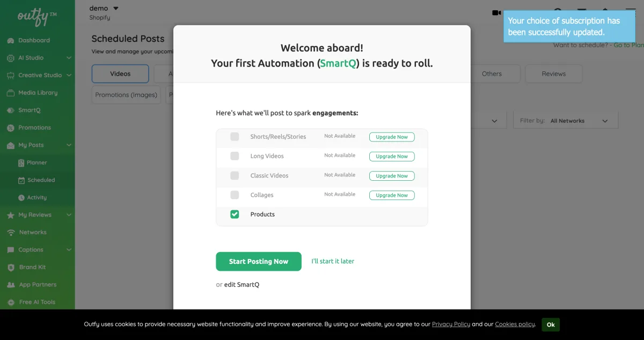Click the green SmartQ text in heading

click(x=339, y=63)
